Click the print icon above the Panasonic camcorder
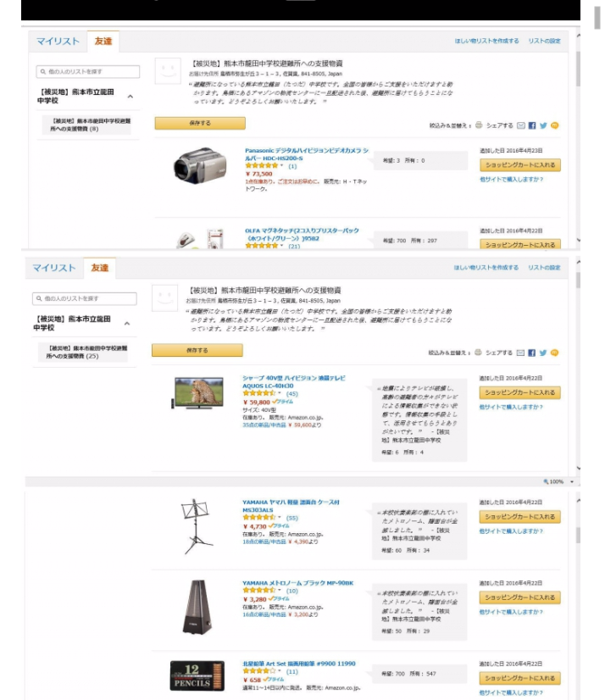605x700 pixels. [479, 125]
